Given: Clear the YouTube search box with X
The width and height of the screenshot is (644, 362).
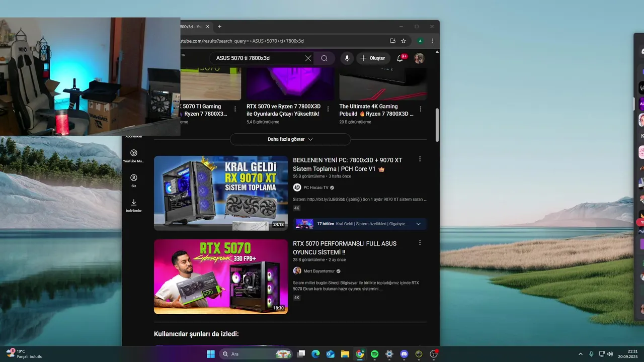Looking at the screenshot, I should point(308,58).
